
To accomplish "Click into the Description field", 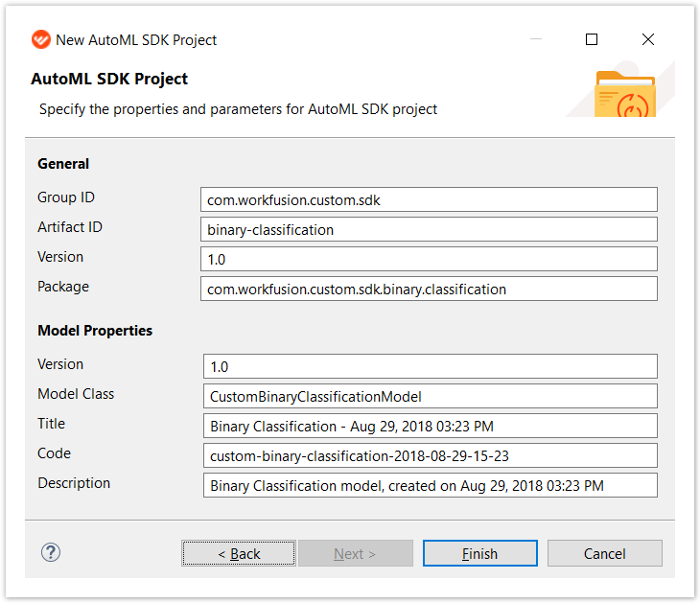I will [431, 485].
